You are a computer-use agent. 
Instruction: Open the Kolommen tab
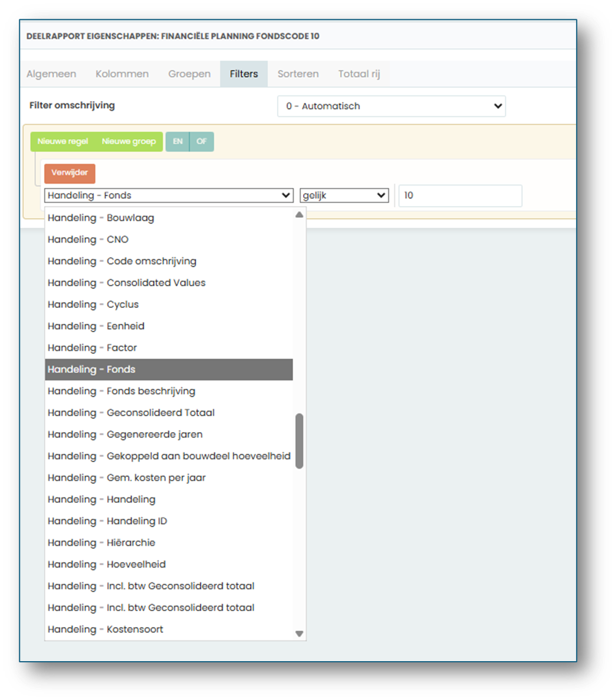click(x=122, y=74)
